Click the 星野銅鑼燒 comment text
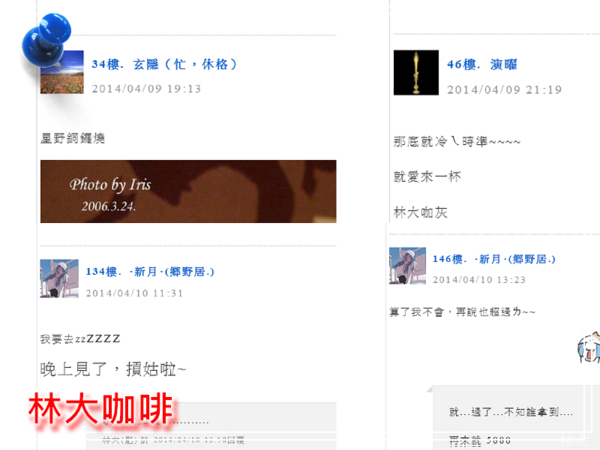 coord(73,138)
